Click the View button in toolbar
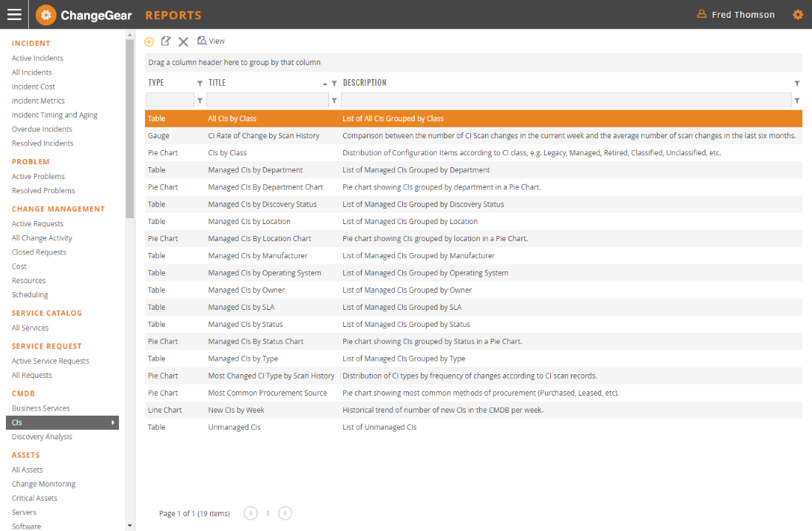812x531 pixels. point(211,41)
